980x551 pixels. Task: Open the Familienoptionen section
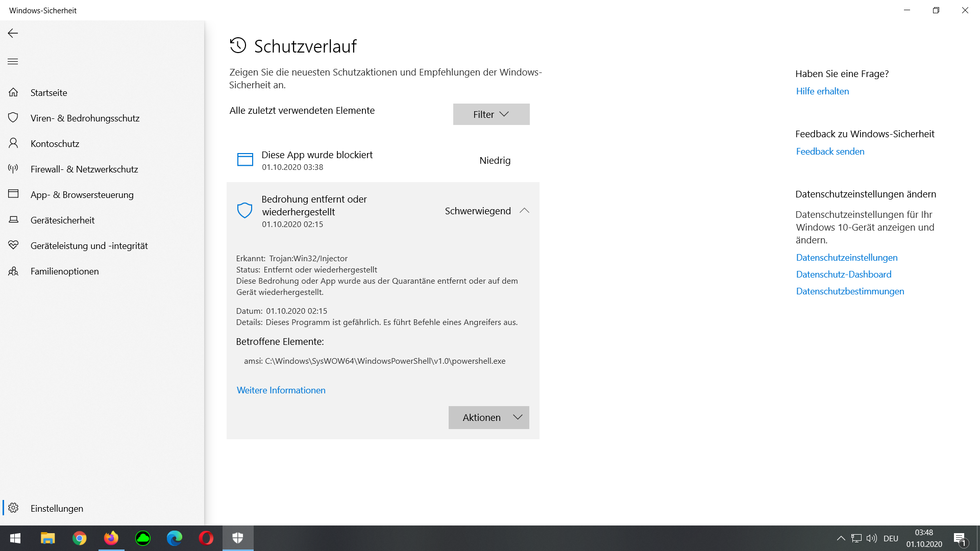tap(64, 271)
